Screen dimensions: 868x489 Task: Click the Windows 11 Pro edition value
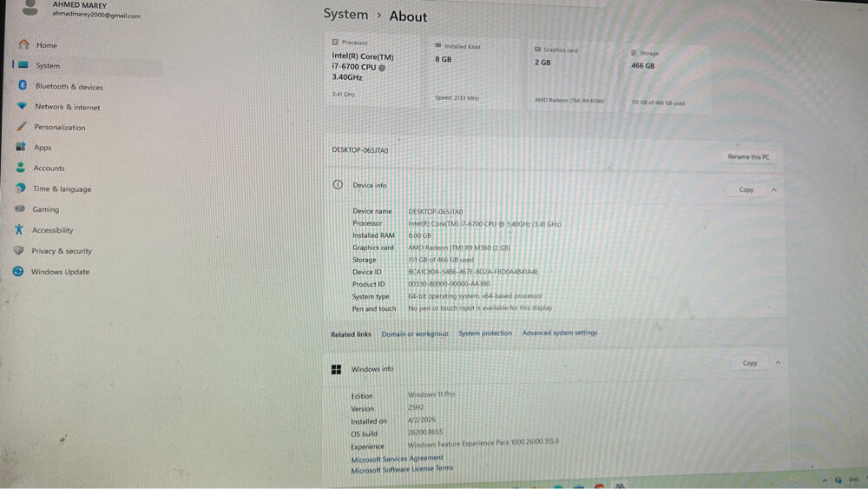(x=431, y=394)
